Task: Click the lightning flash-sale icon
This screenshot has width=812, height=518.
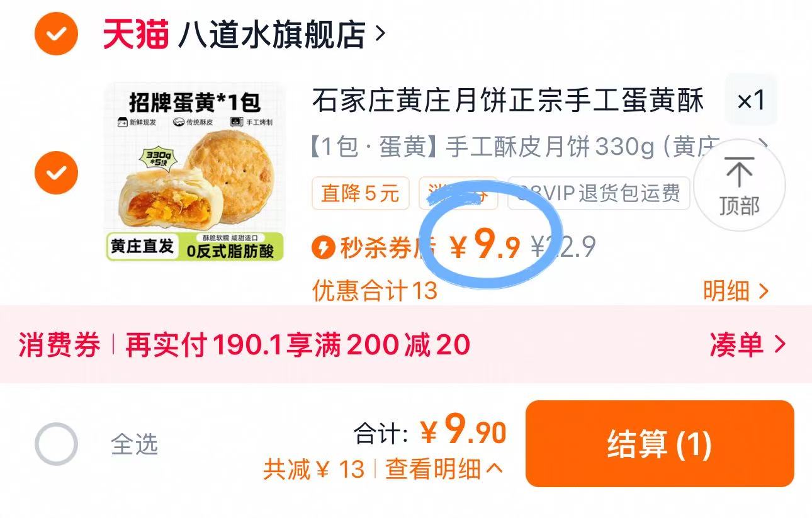Action: [322, 247]
